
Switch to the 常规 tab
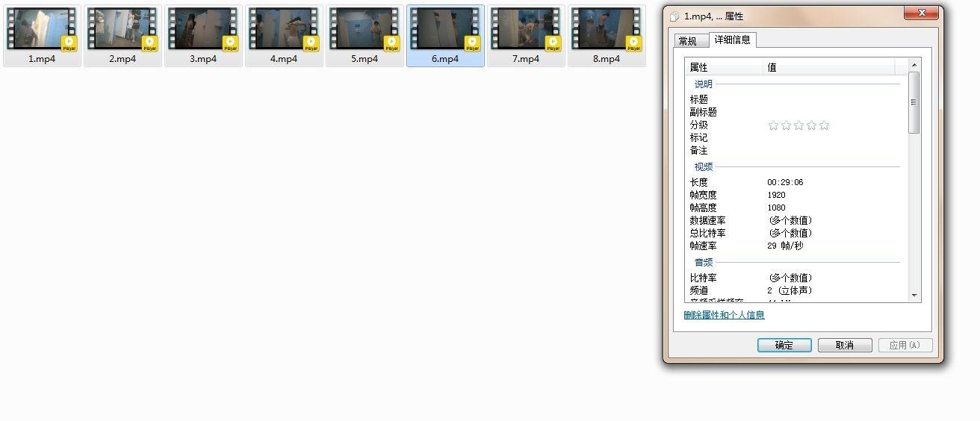(x=687, y=41)
